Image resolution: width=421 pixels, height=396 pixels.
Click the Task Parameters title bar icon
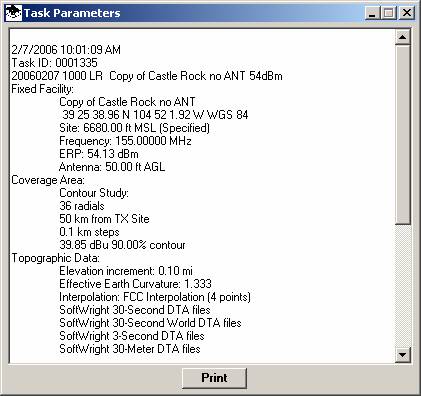pyautogui.click(x=14, y=13)
